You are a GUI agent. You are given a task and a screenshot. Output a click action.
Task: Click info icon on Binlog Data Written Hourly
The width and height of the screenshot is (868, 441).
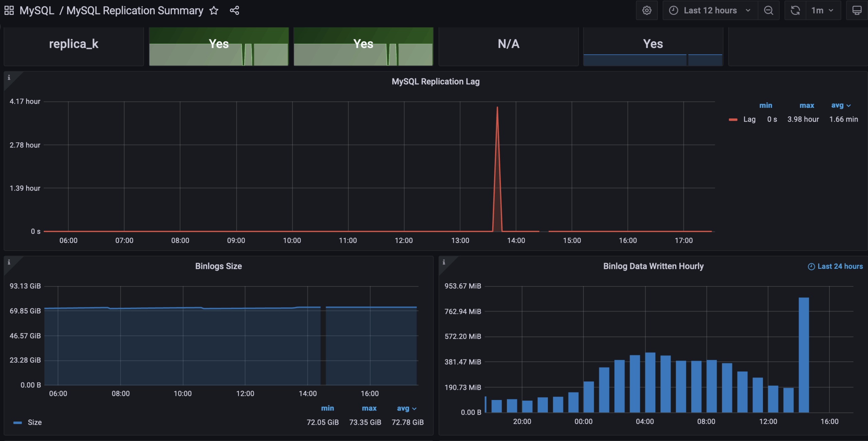coord(444,262)
